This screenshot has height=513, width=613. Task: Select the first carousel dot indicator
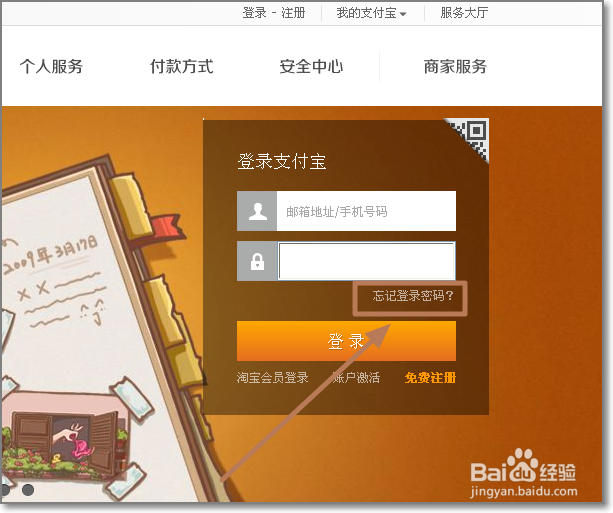5,490
